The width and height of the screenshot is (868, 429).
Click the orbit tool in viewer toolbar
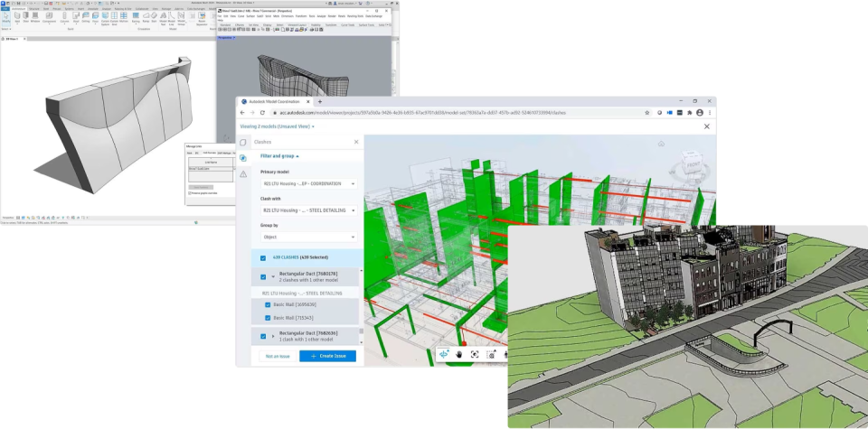pyautogui.click(x=443, y=355)
